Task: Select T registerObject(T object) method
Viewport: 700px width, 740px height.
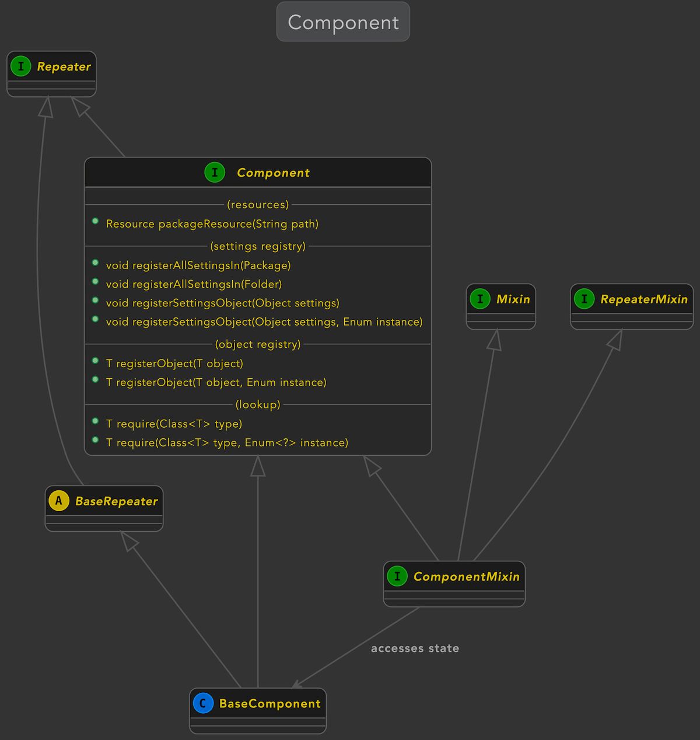Action: point(174,363)
